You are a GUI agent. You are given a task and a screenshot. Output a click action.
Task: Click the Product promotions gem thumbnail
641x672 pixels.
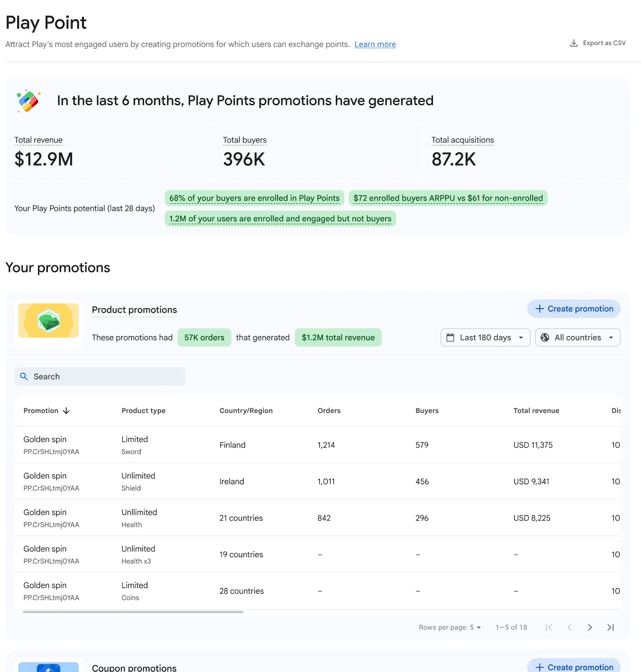(x=48, y=321)
